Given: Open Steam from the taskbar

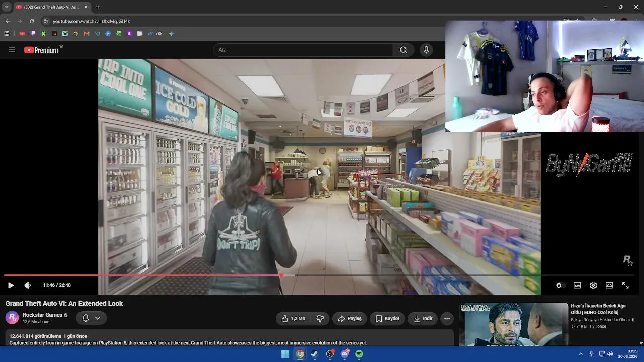Looking at the screenshot, I should 315,354.
